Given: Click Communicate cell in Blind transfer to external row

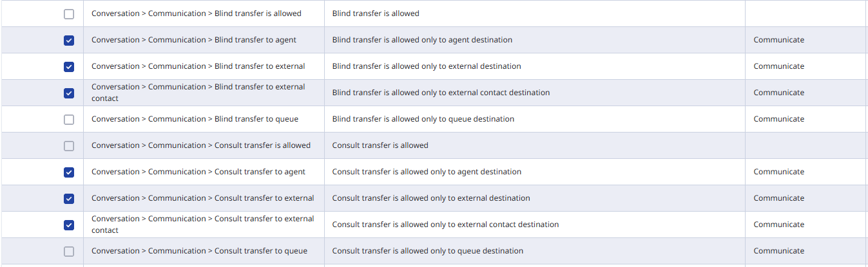Looking at the screenshot, I should coord(778,66).
